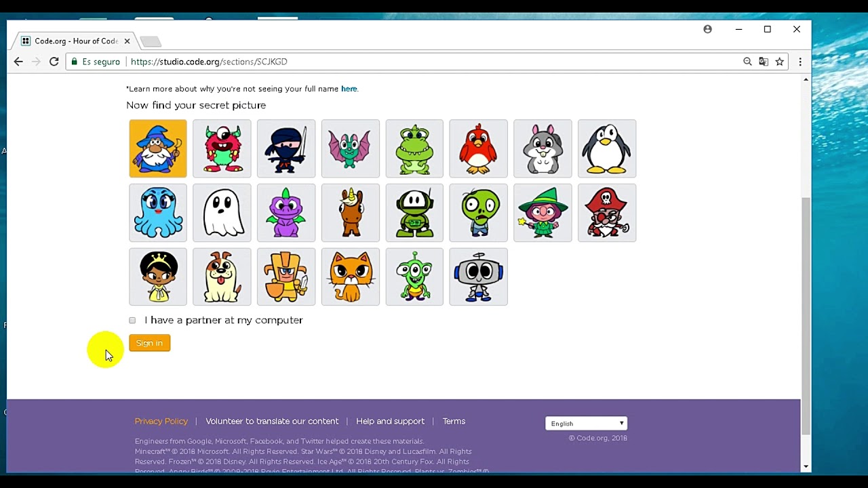
Task: Open the Terms link
Action: [x=454, y=421]
